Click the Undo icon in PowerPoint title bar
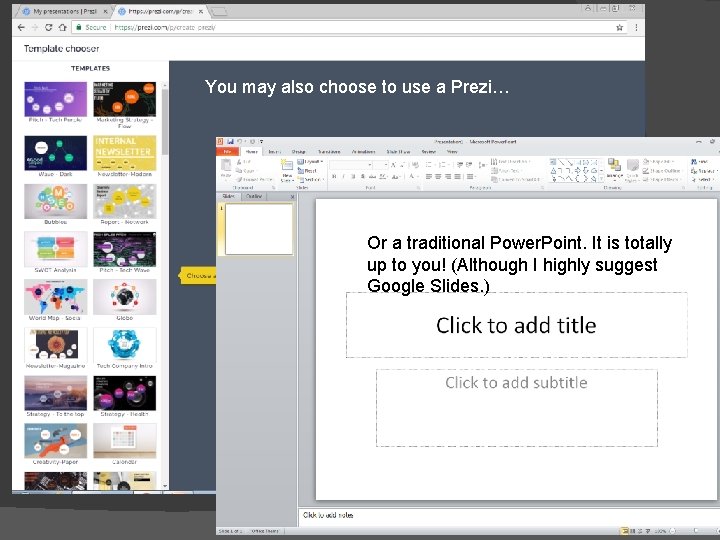The width and height of the screenshot is (720, 540). (239, 142)
